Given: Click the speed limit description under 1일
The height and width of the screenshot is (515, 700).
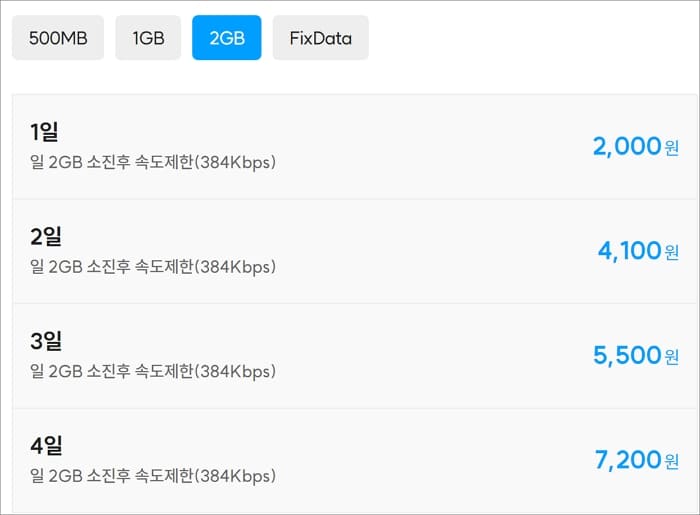Looking at the screenshot, I should (x=153, y=162).
